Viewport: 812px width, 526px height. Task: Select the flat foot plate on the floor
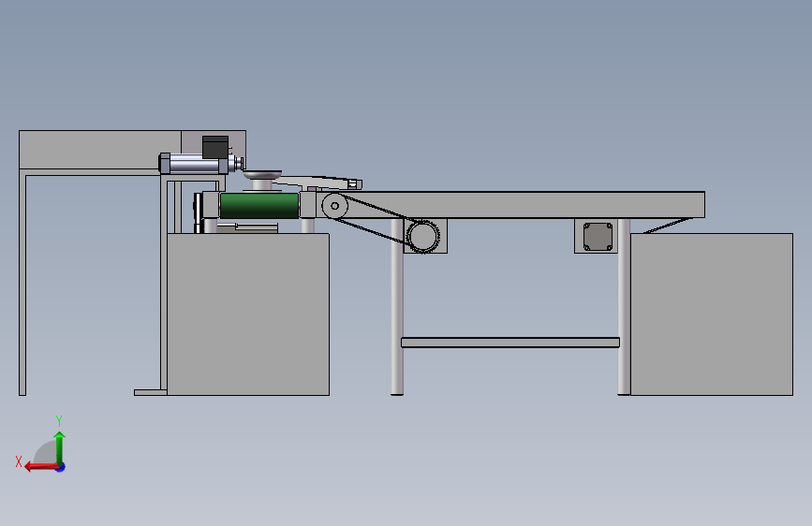click(x=150, y=392)
